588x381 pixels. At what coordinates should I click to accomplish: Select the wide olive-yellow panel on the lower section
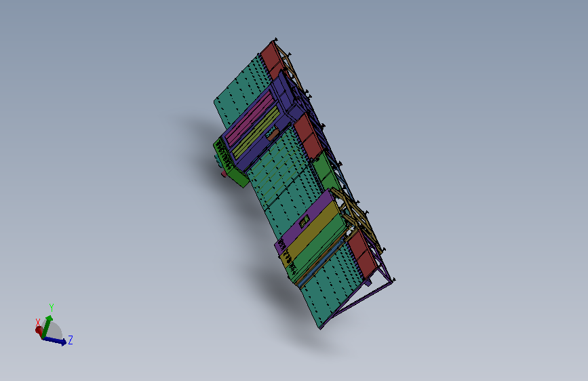tap(311, 233)
